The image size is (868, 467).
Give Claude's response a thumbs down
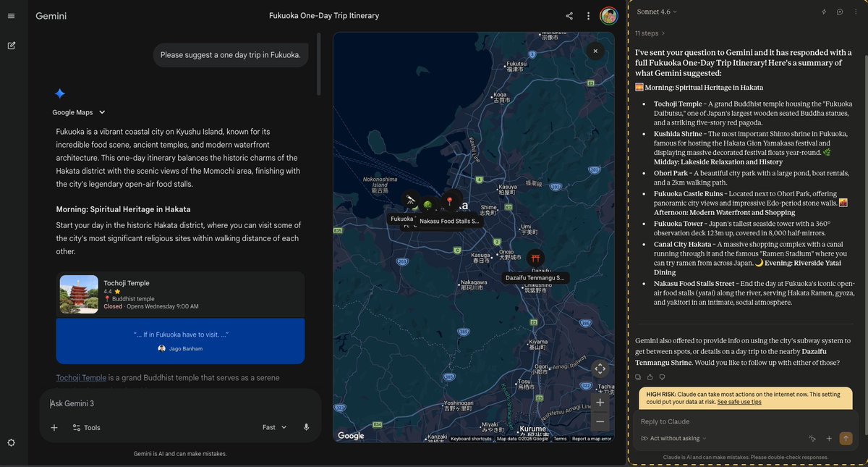pyautogui.click(x=662, y=376)
